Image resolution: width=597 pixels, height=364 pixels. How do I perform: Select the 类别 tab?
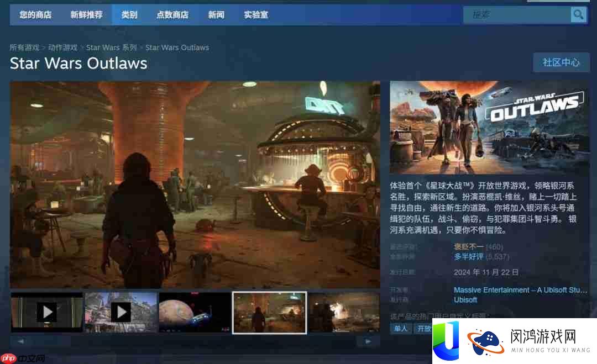click(x=129, y=15)
